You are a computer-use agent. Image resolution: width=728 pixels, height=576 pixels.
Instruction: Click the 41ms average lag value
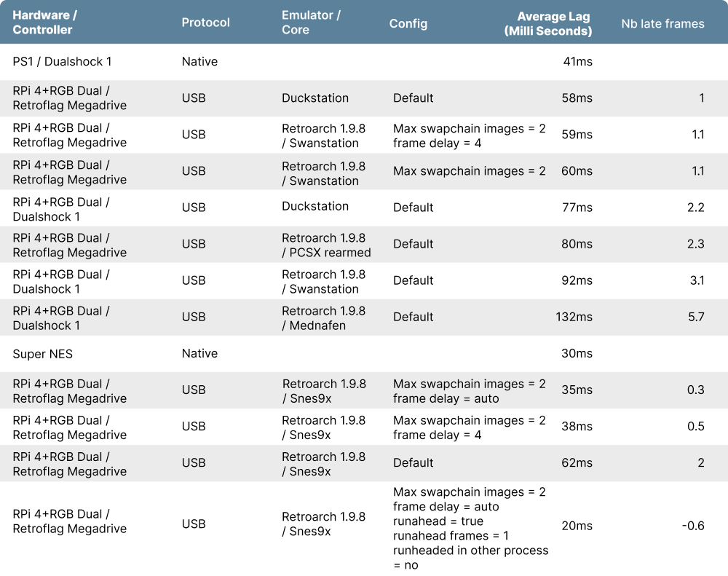pos(577,62)
